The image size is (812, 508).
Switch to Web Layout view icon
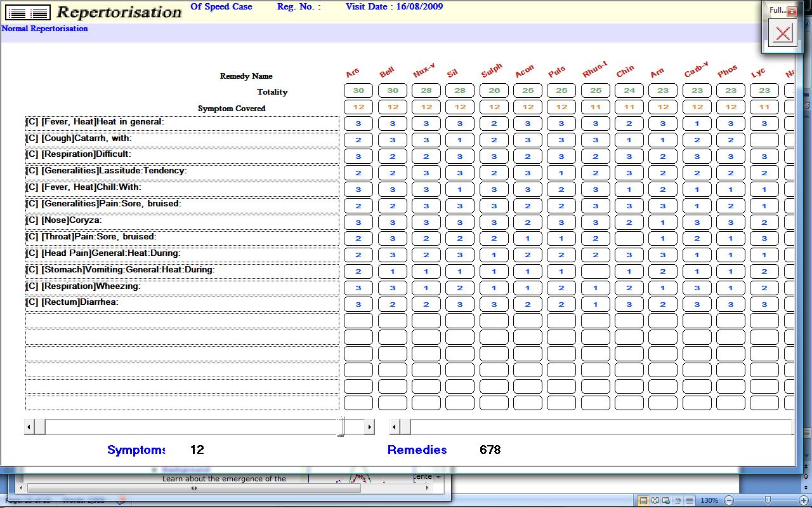667,500
